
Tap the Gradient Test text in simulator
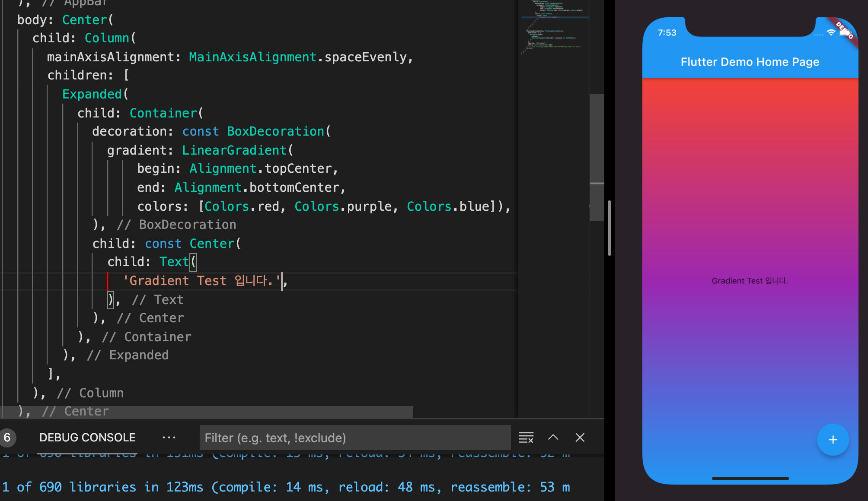750,281
